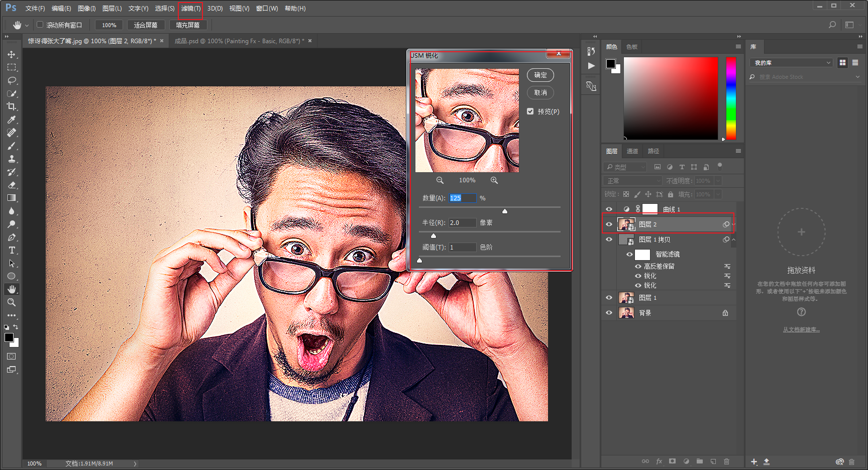Select the Brush tool

point(12,146)
